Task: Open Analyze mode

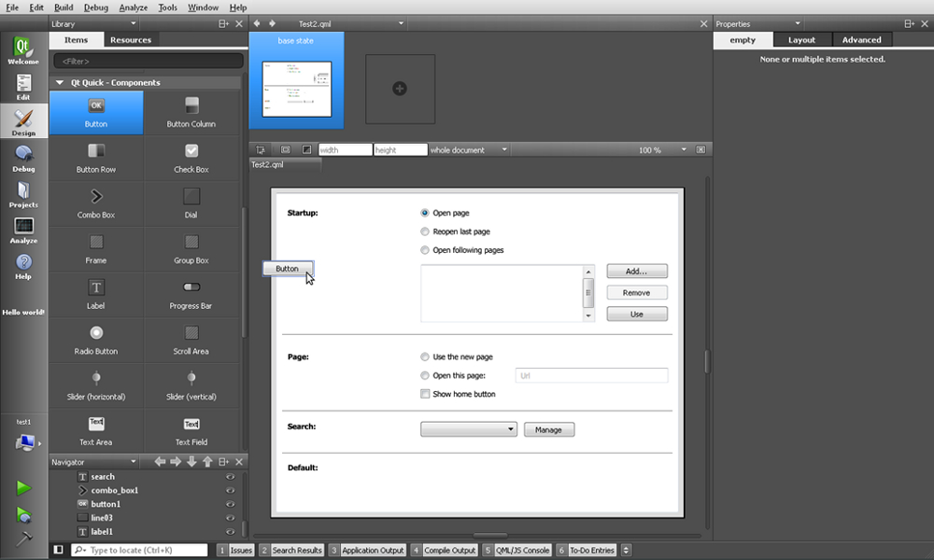Action: [x=23, y=230]
